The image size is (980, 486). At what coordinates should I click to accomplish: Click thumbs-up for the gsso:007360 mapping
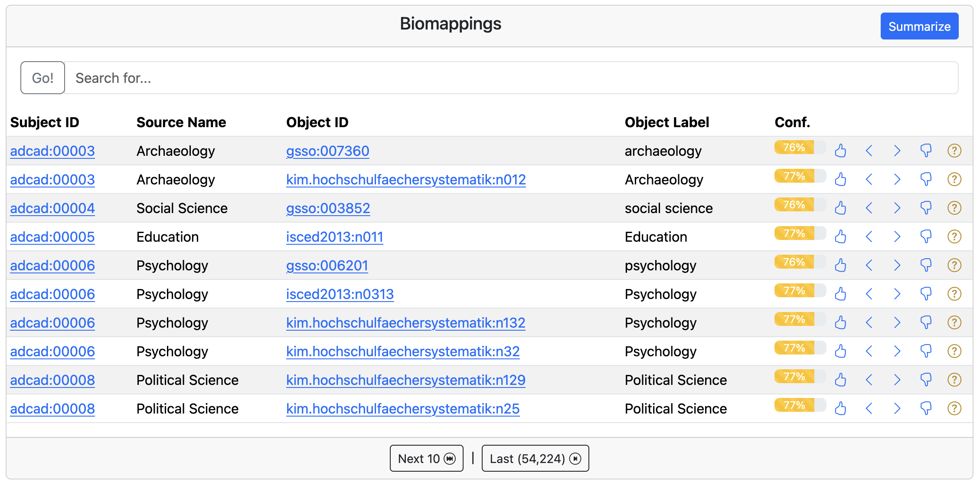pos(840,151)
